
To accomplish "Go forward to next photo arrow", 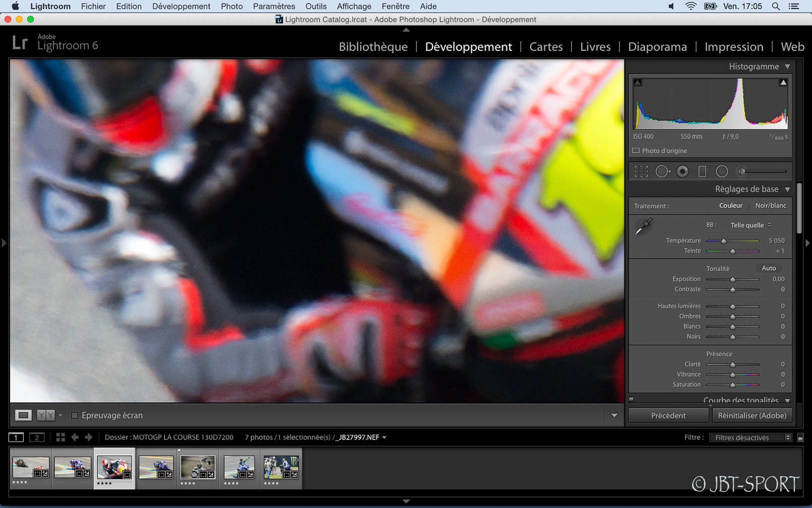I will click(x=89, y=437).
